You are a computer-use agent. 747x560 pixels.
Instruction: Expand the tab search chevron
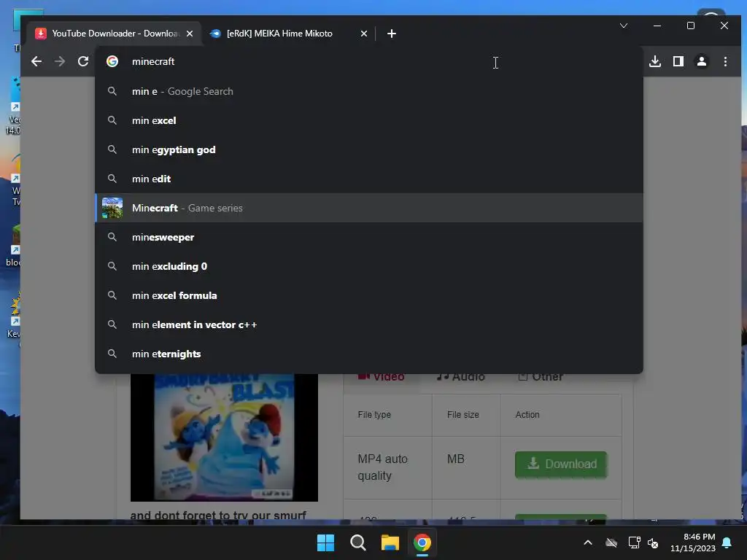(x=624, y=26)
